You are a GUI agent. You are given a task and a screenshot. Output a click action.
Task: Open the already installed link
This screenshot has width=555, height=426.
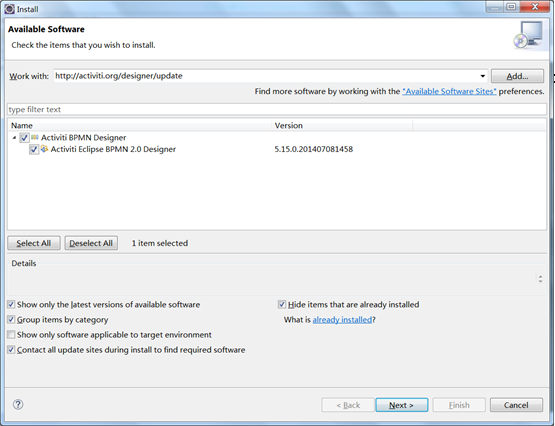342,320
